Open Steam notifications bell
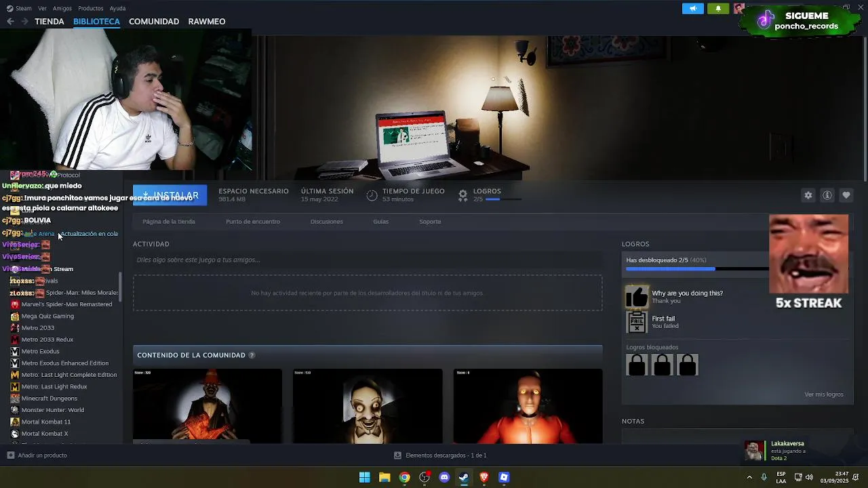The height and width of the screenshot is (488, 868). 718,9
